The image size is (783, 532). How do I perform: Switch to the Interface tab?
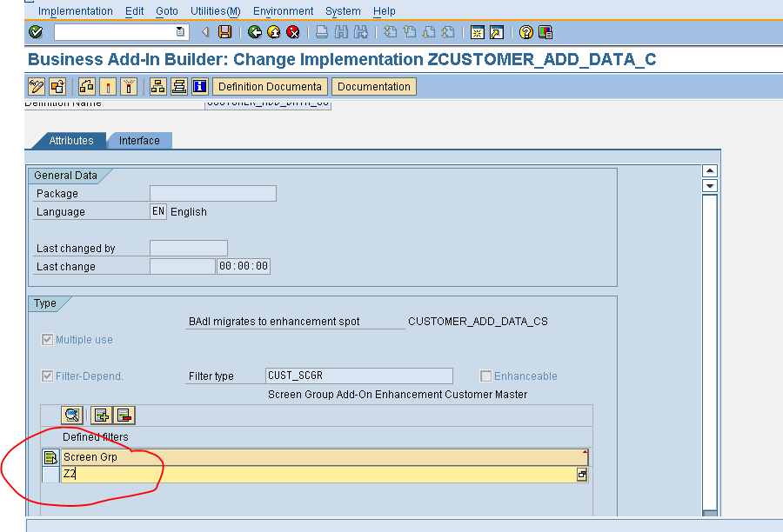point(139,140)
